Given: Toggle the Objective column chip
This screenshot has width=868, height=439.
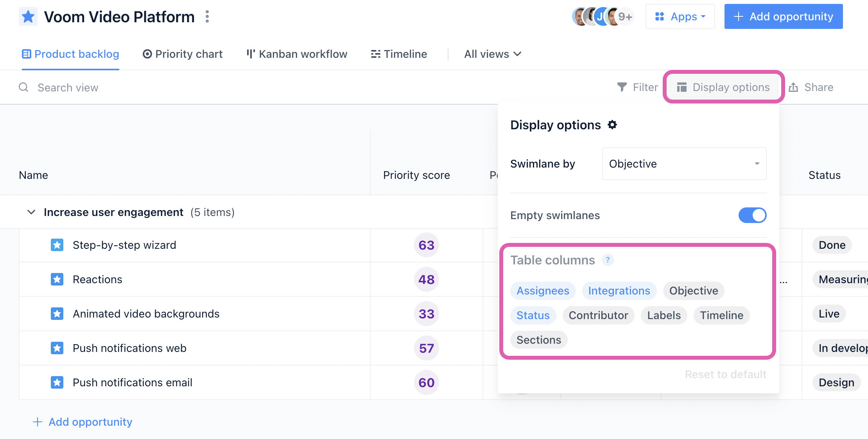Looking at the screenshot, I should coord(694,291).
